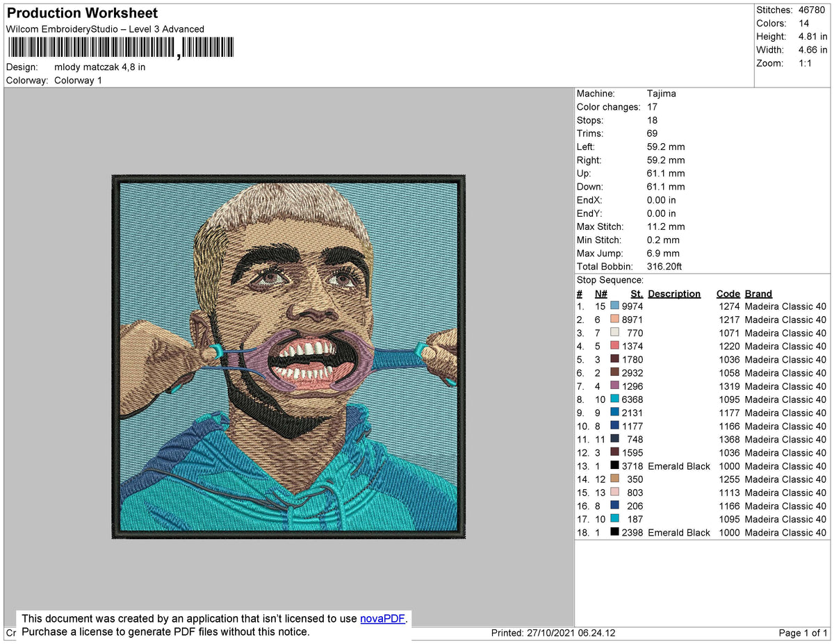Select the teal swatch with 6368 stitches
834x644 pixels.
pyautogui.click(x=614, y=399)
